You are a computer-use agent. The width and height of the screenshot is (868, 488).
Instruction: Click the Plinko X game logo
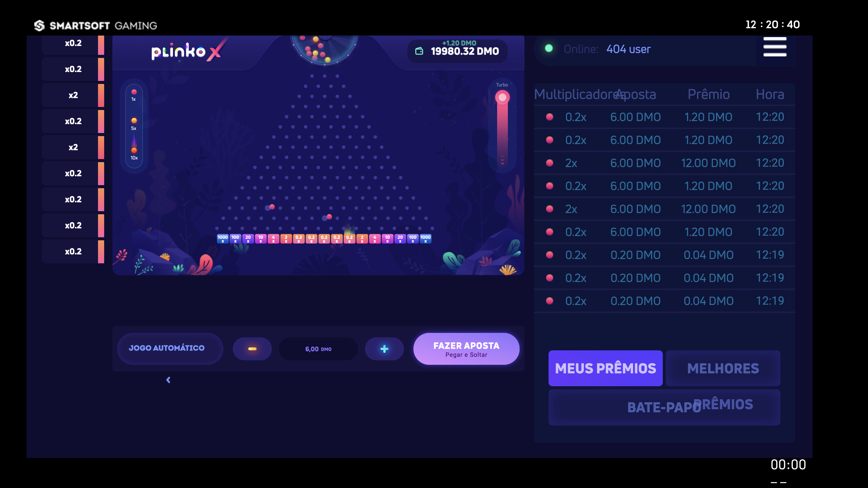(x=186, y=51)
